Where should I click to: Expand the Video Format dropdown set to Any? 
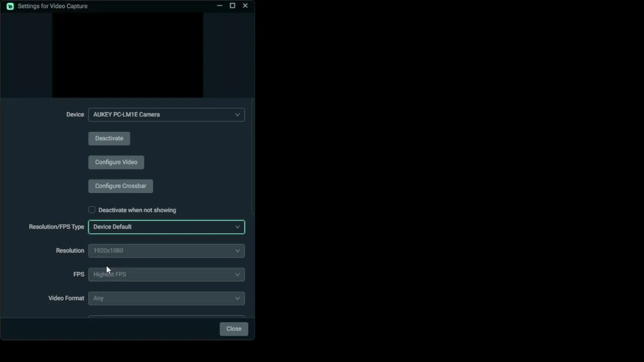pyautogui.click(x=167, y=298)
